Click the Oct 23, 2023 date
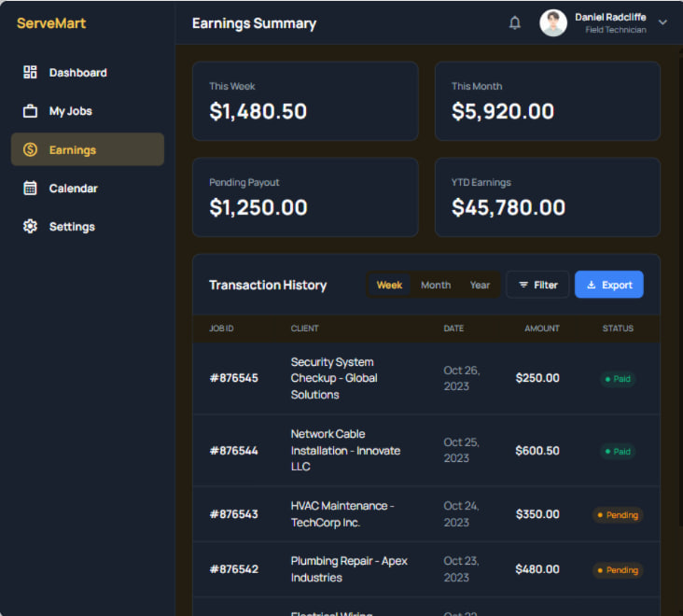The image size is (683, 616). (x=461, y=569)
